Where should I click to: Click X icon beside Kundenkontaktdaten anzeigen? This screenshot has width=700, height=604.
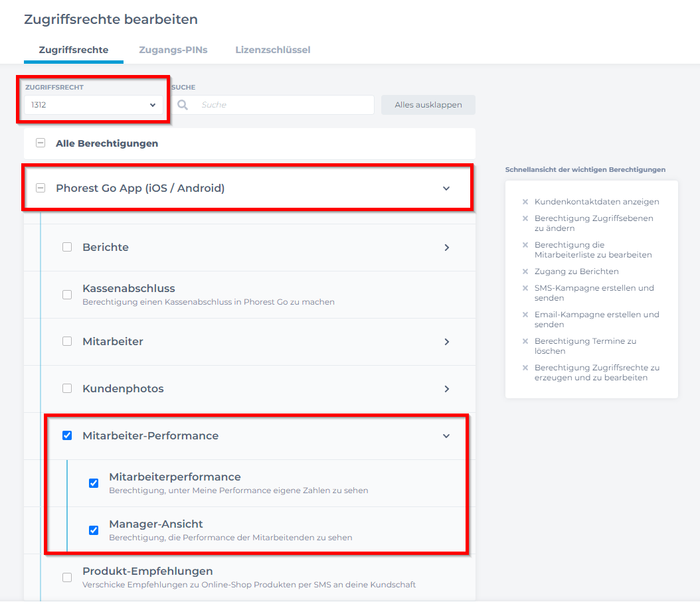click(x=525, y=202)
